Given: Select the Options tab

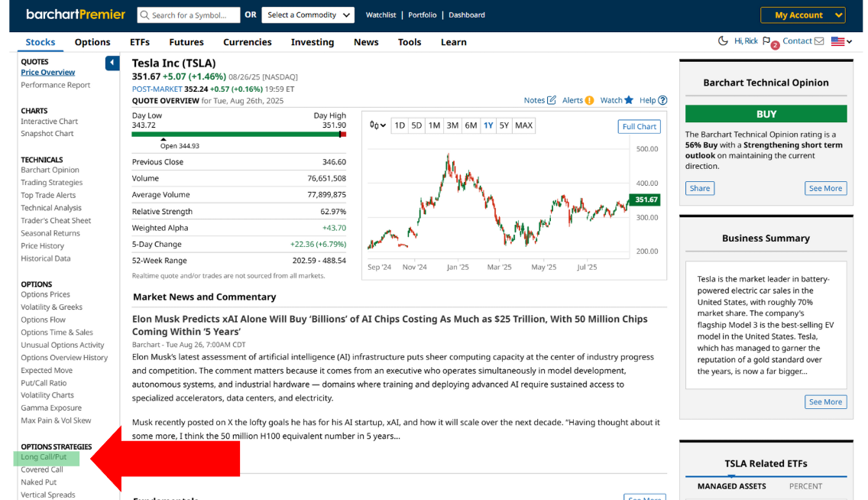Looking at the screenshot, I should coord(92,42).
